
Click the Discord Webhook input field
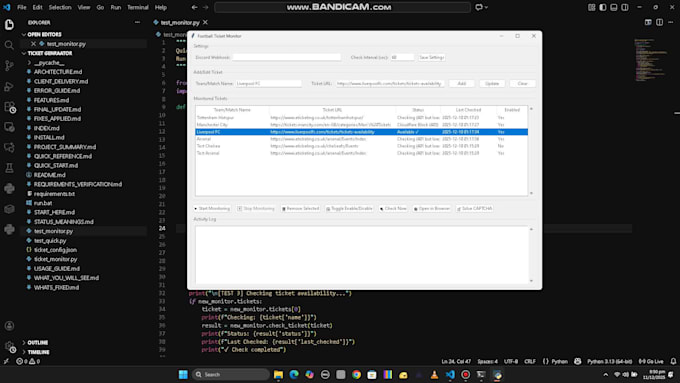287,57
